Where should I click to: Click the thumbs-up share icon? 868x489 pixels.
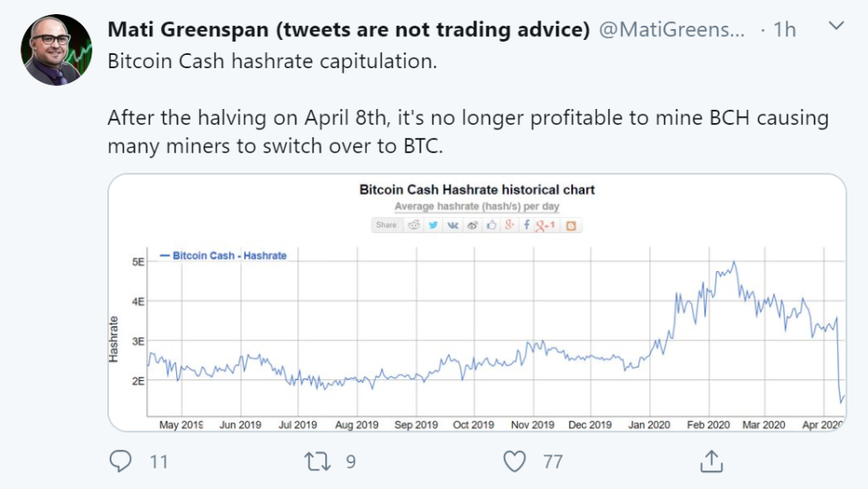pos(491,225)
